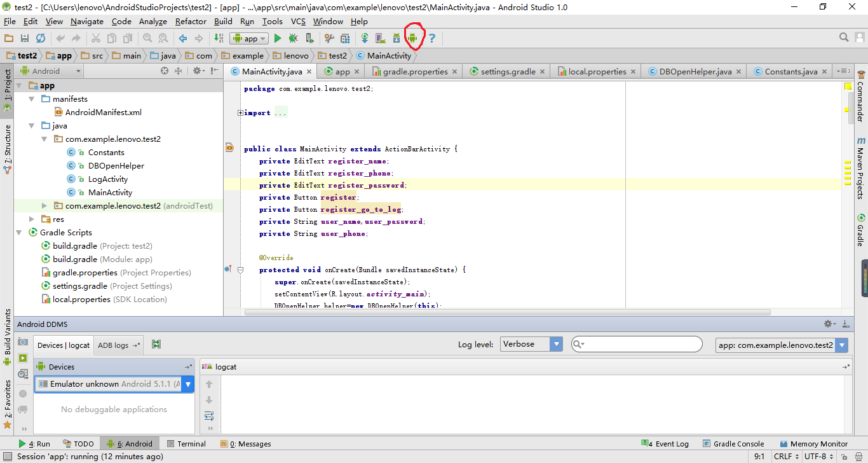
Task: Click the Restart ADB icon beside ADB logs
Action: pyautogui.click(x=156, y=344)
